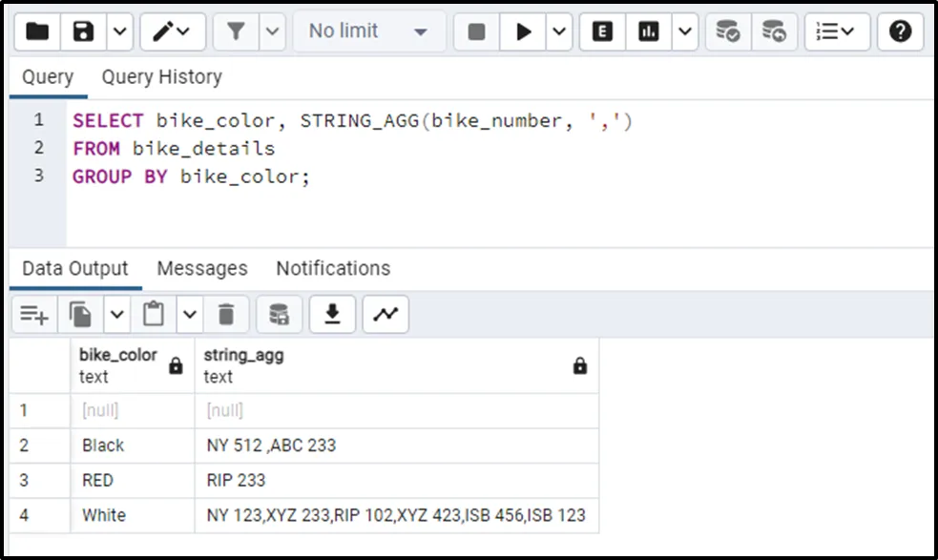The height and width of the screenshot is (560, 938).
Task: Open the Graph Visualiser icon in results toolbar
Action: (386, 314)
